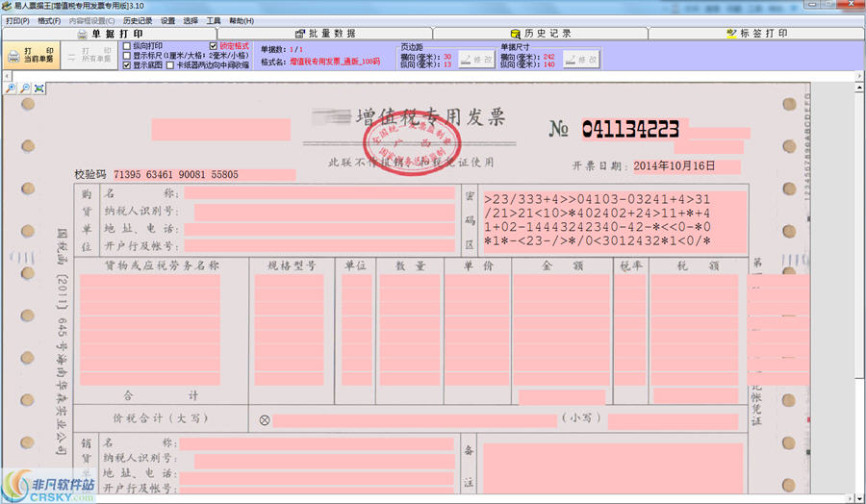Click the buyer 名称 input field

(x=319, y=192)
